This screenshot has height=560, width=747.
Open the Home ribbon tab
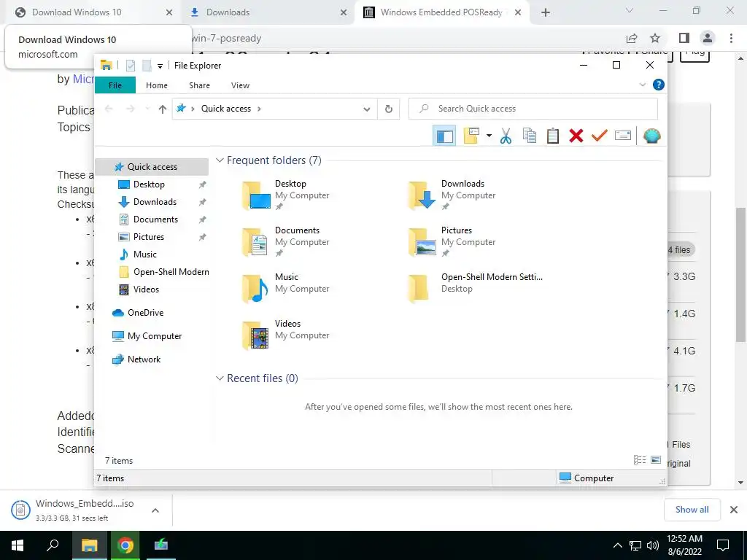pyautogui.click(x=157, y=85)
